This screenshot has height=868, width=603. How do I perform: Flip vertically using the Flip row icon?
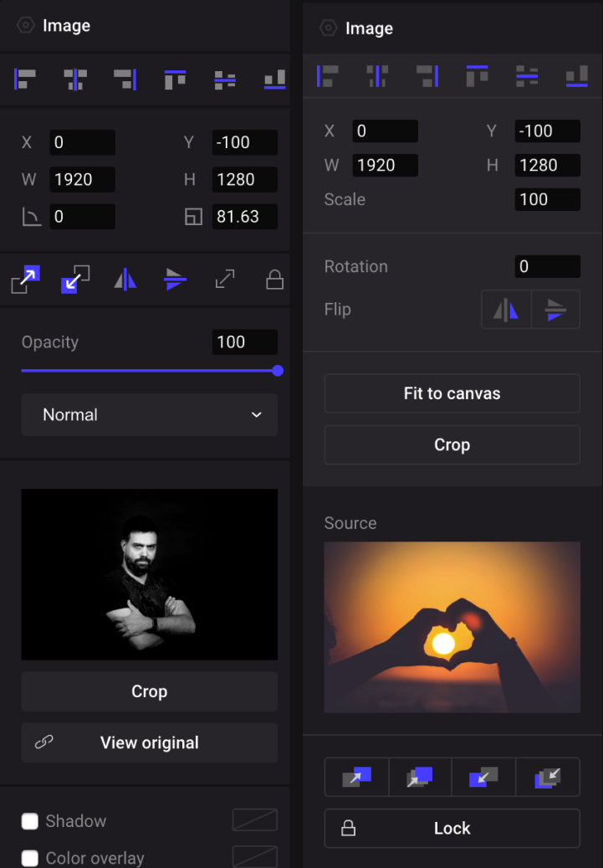coord(555,310)
